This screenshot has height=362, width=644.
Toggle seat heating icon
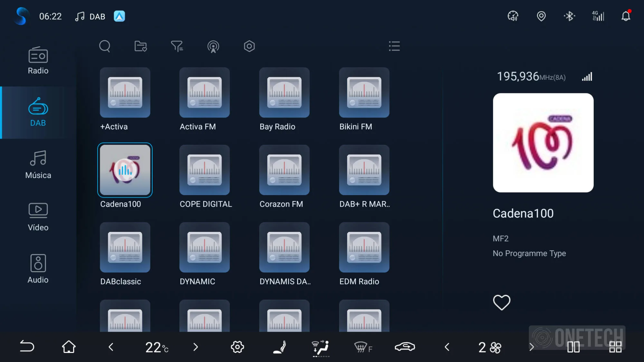click(280, 347)
